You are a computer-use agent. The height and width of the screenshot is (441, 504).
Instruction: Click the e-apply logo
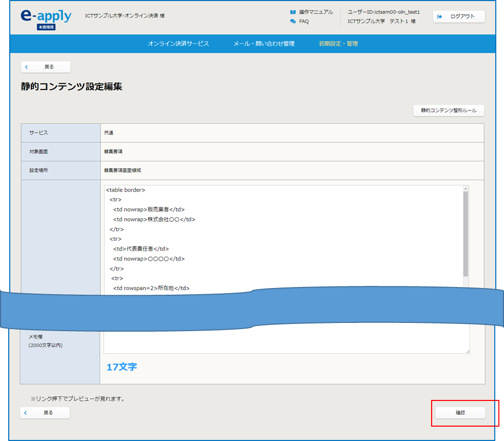[46, 16]
